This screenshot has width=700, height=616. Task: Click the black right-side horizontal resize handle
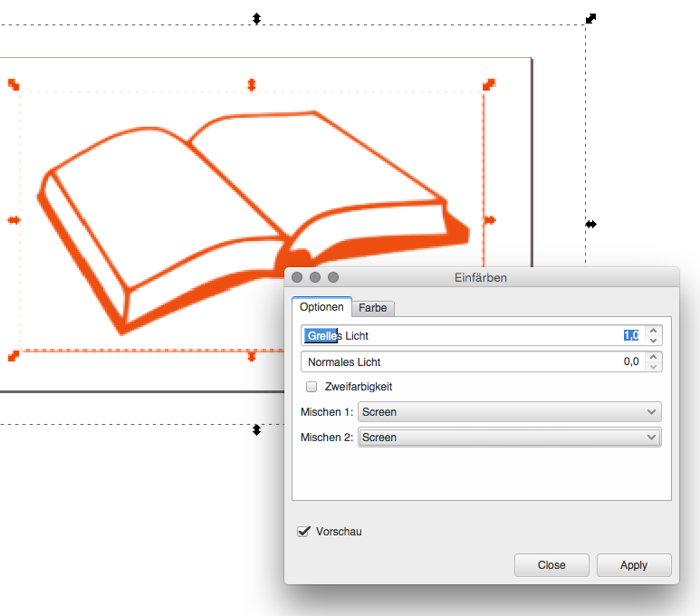pos(590,224)
